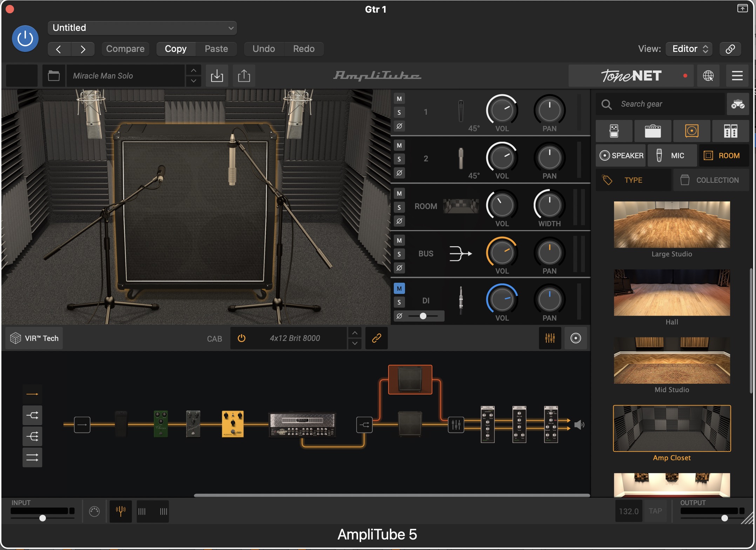Screen dimensions: 756x550
Task: Go to previous preset arrow
Action: 59,49
